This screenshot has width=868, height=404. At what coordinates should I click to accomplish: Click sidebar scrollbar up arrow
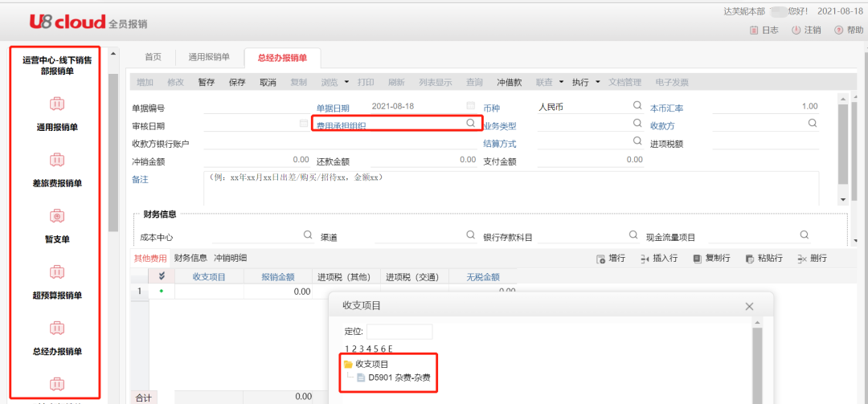[113, 54]
